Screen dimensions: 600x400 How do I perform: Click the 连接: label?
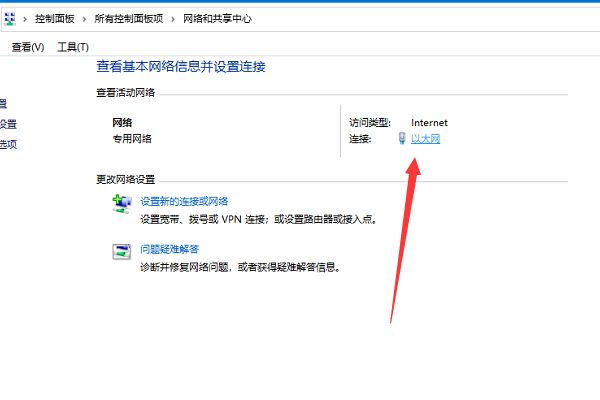point(360,139)
